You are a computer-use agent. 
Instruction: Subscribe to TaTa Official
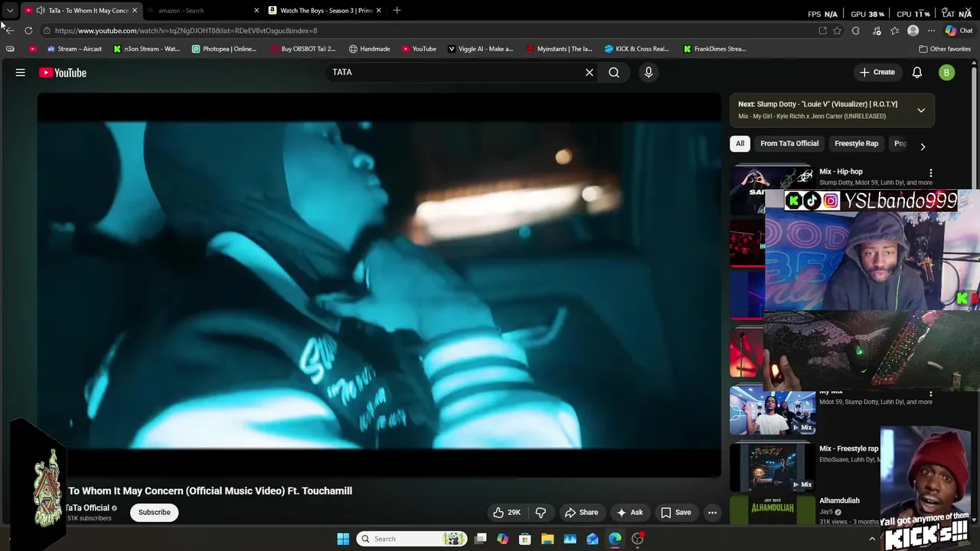(155, 513)
